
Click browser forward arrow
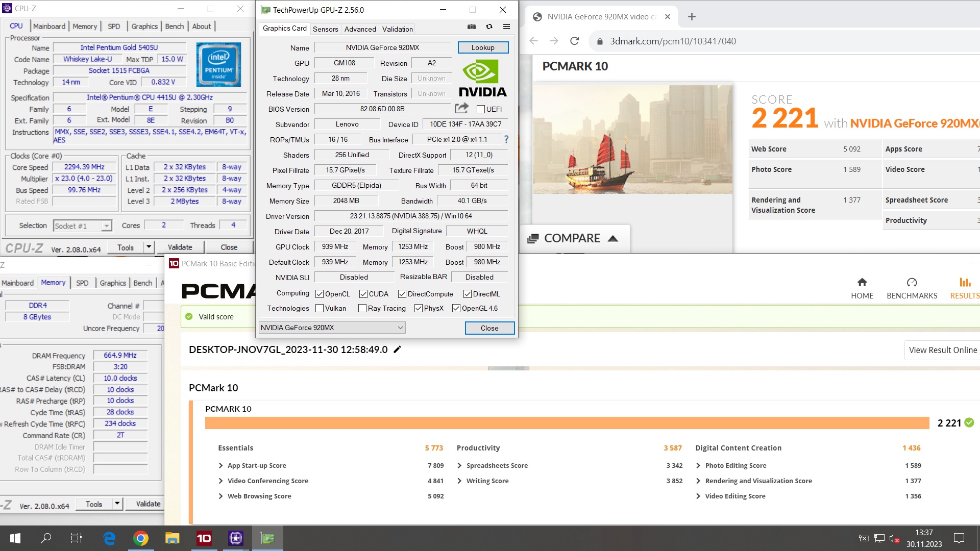554,41
